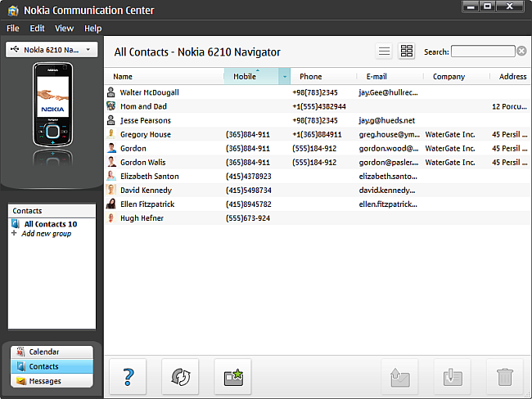Sort by the Company column header
532x399 pixels.
pyautogui.click(x=457, y=77)
